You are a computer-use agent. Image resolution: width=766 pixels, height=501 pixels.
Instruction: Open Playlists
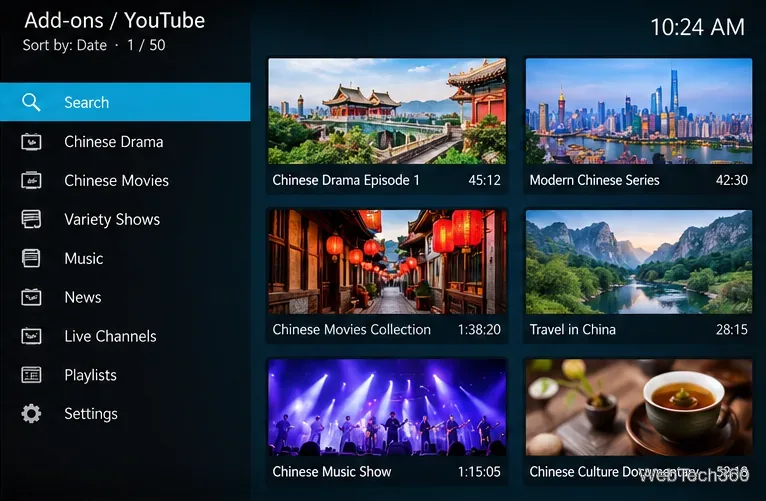point(125,375)
